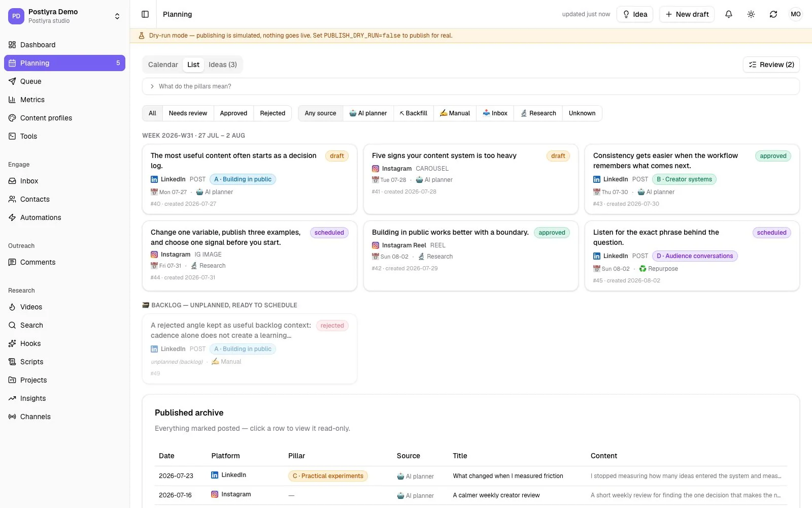The height and width of the screenshot is (508, 812).
Task: Open Channels broadcast icon
Action: click(12, 417)
